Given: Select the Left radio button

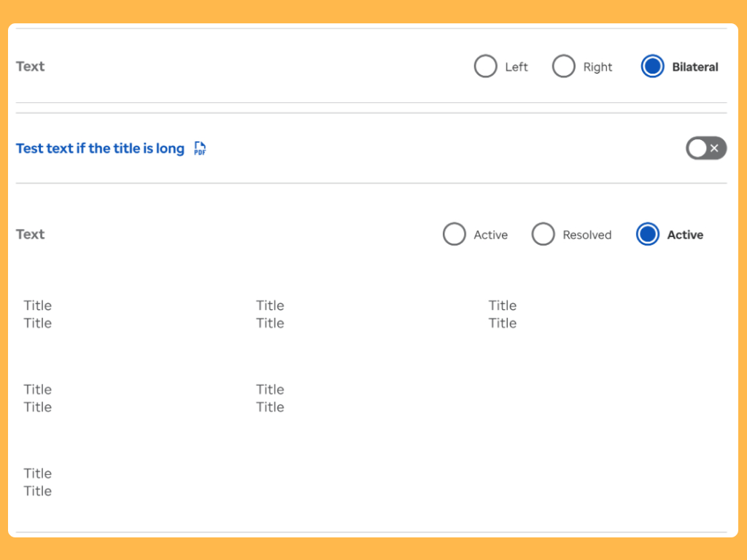Looking at the screenshot, I should [x=486, y=67].
